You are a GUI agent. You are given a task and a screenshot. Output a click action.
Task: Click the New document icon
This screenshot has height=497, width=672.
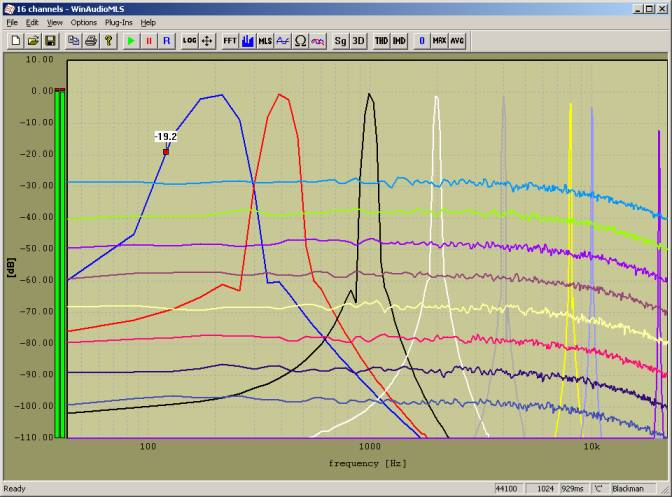pyautogui.click(x=16, y=41)
